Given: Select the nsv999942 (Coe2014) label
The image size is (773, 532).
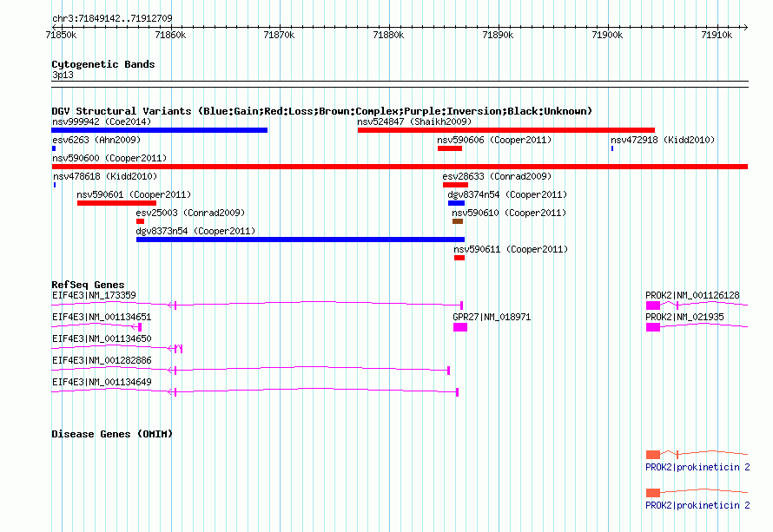Looking at the screenshot, I should [x=102, y=122].
